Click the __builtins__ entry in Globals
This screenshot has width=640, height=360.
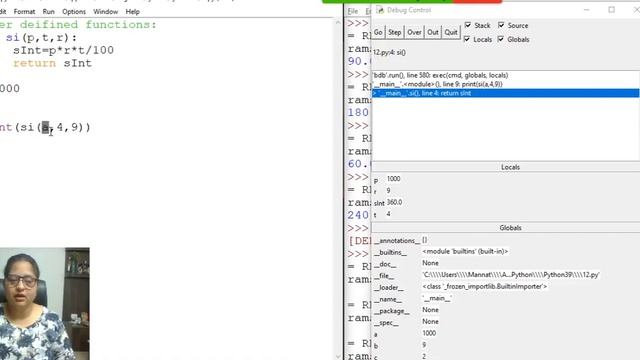click(x=391, y=253)
